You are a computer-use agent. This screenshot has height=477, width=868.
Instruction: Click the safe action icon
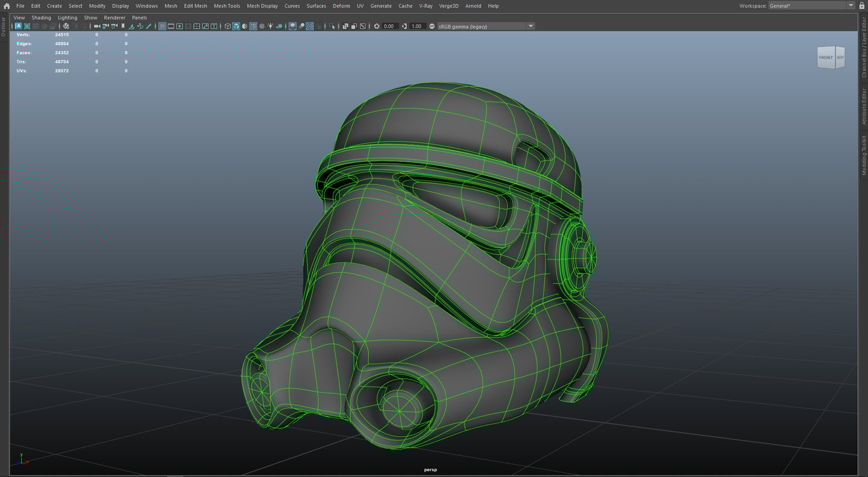206,26
